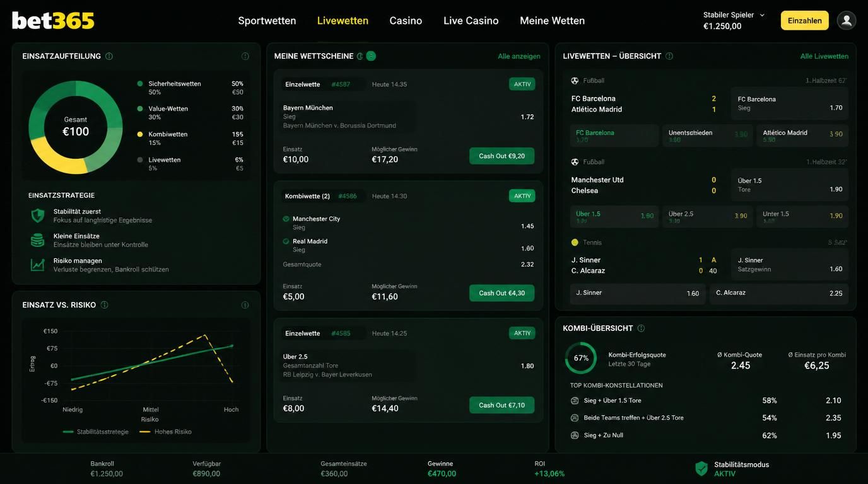The width and height of the screenshot is (868, 484).
Task: Pick the C. Alcaraz 2.25 odds cell
Action: [779, 294]
